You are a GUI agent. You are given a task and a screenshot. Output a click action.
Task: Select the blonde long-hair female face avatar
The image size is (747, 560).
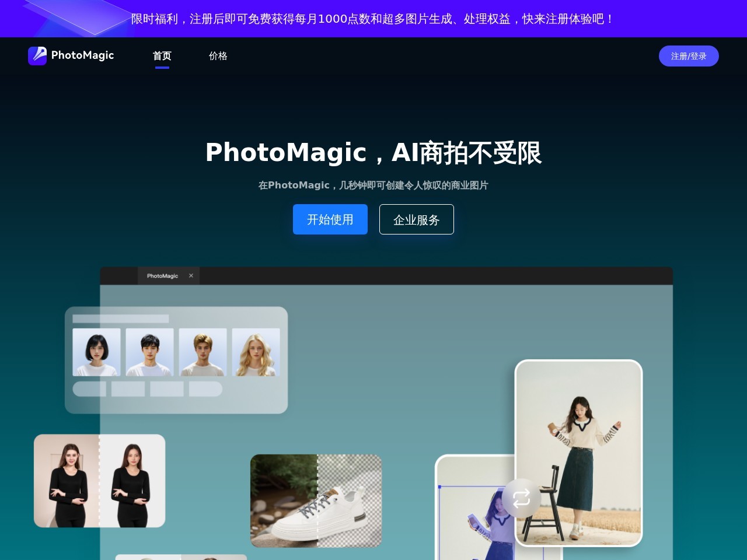tap(256, 351)
